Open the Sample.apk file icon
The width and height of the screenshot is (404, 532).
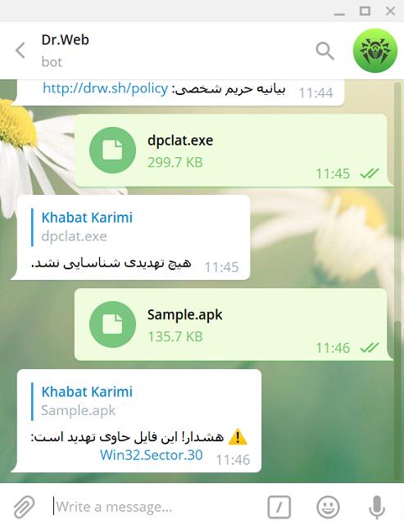[112, 324]
